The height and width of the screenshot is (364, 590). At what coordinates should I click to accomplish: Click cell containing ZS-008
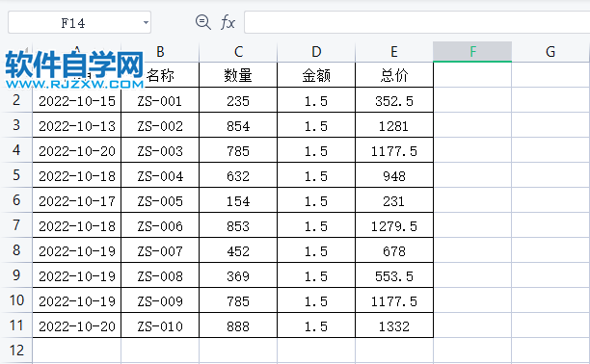point(160,275)
